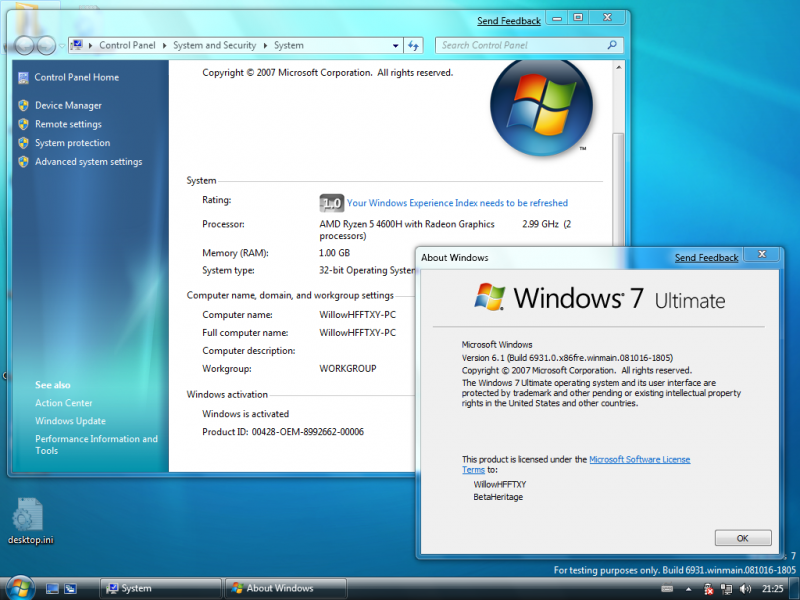Click Send Feedback in About Windows
Screen dimensions: 800x600
707,258
